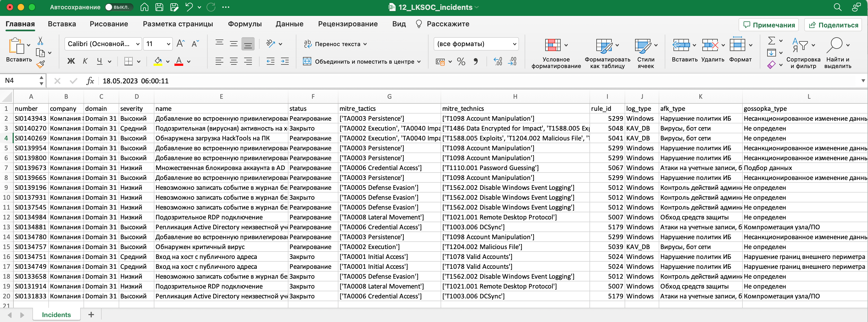
Task: Add a new sheet with plus button
Action: click(x=91, y=315)
